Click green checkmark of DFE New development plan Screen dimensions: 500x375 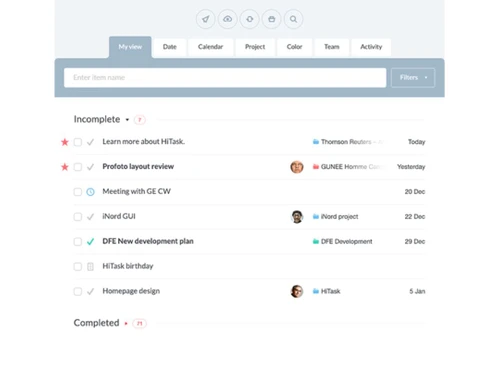pos(90,242)
